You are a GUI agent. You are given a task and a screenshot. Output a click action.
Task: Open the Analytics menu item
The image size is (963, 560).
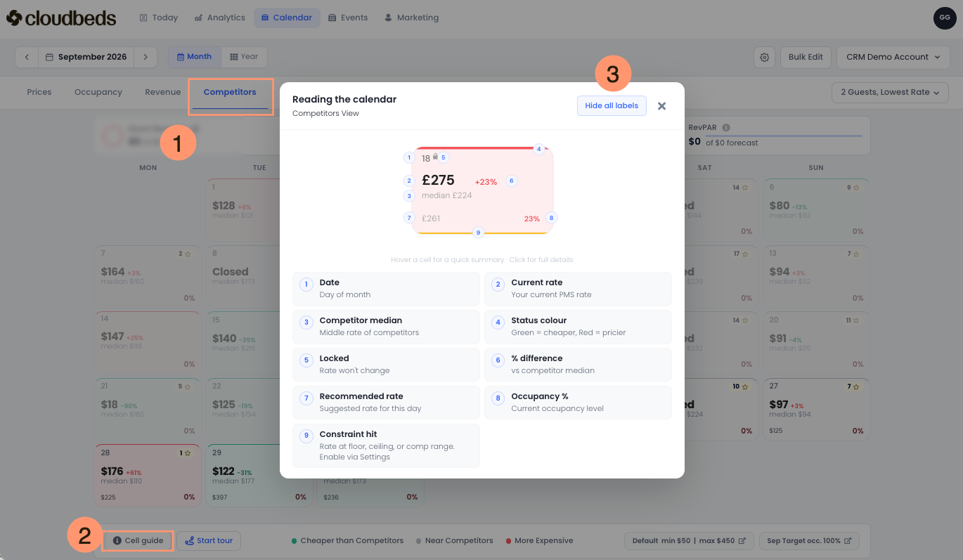pyautogui.click(x=220, y=18)
